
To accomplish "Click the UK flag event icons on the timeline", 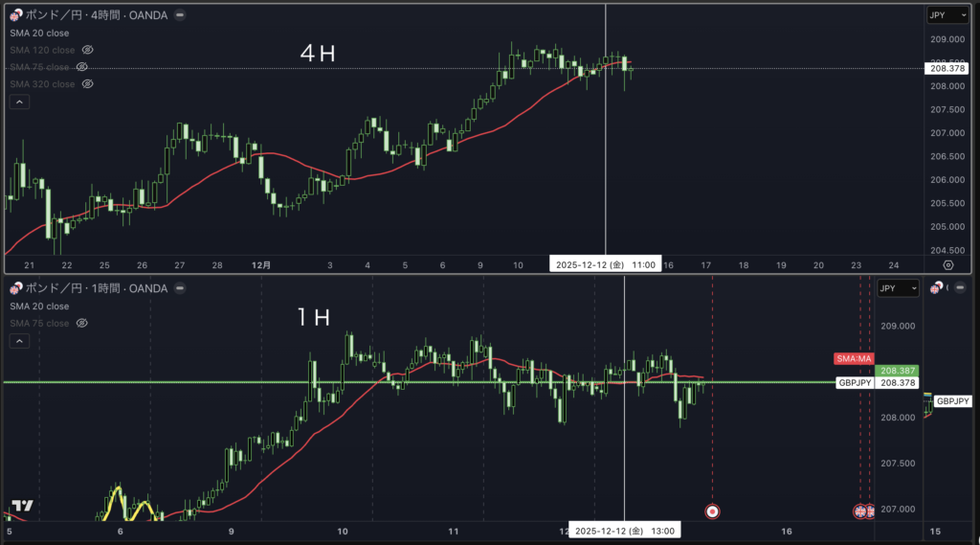I will [x=864, y=511].
